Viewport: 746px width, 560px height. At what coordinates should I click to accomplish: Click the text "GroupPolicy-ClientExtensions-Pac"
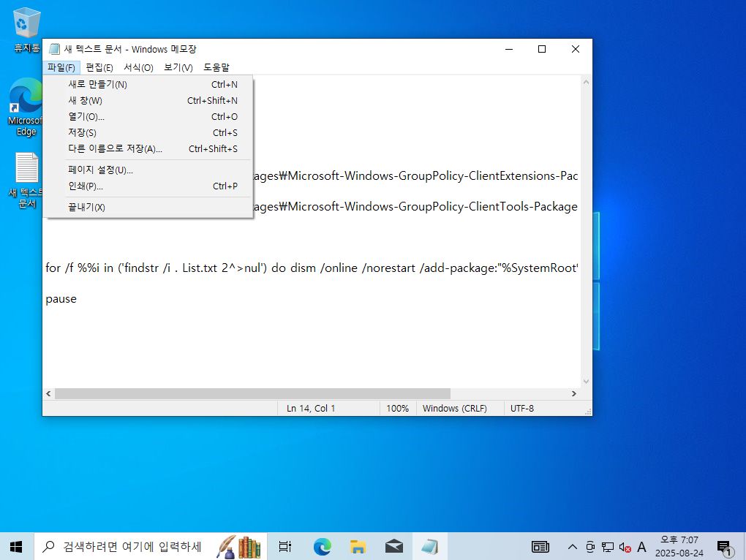coord(488,176)
